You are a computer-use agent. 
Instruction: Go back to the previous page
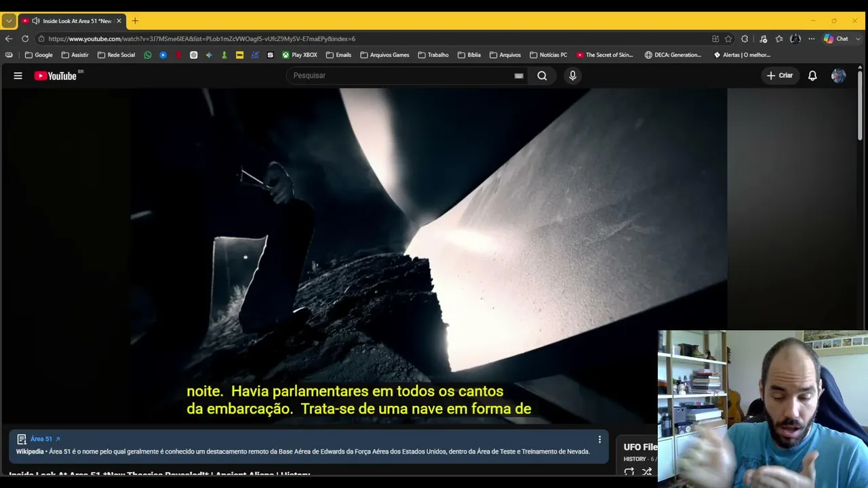(x=9, y=39)
